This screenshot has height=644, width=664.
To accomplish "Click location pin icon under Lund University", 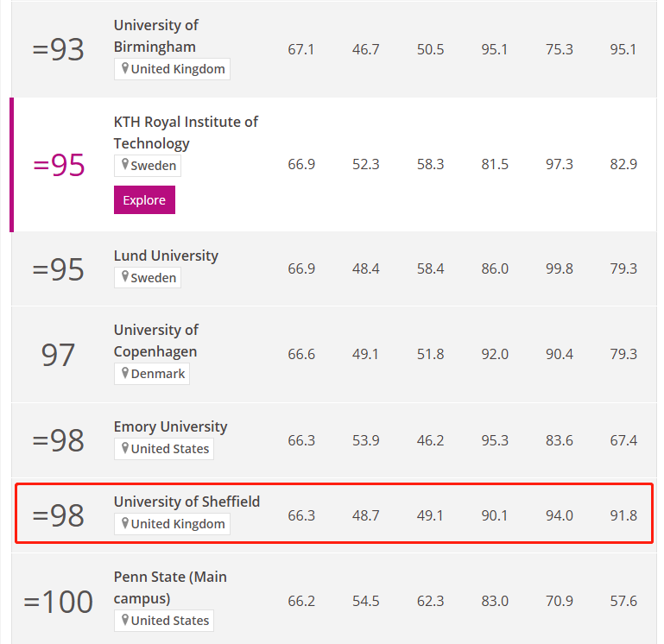I will [125, 277].
